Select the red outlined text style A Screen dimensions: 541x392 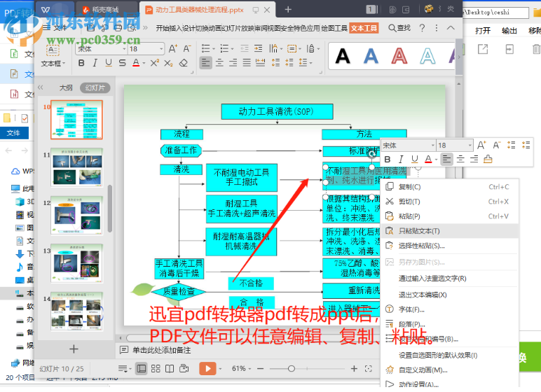tap(399, 56)
